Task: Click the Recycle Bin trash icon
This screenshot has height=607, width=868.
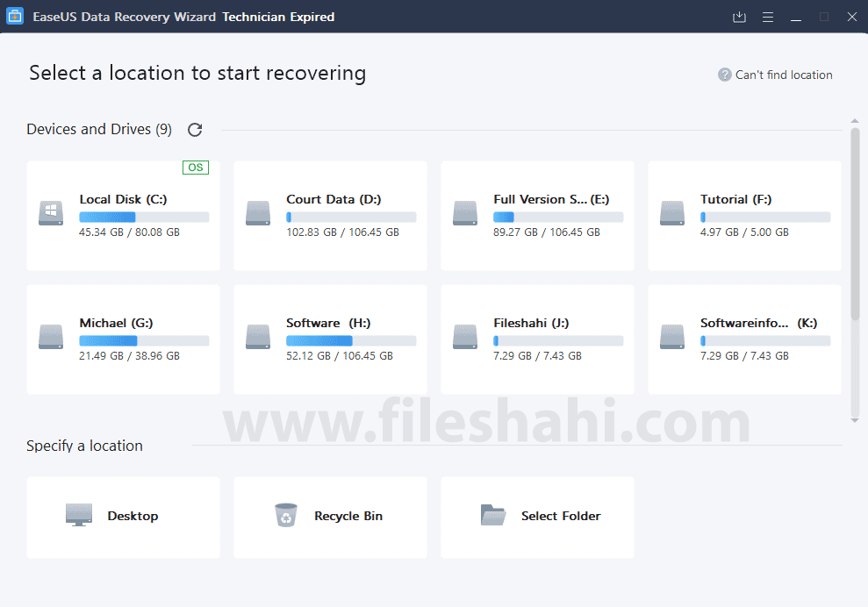Action: pyautogui.click(x=285, y=515)
